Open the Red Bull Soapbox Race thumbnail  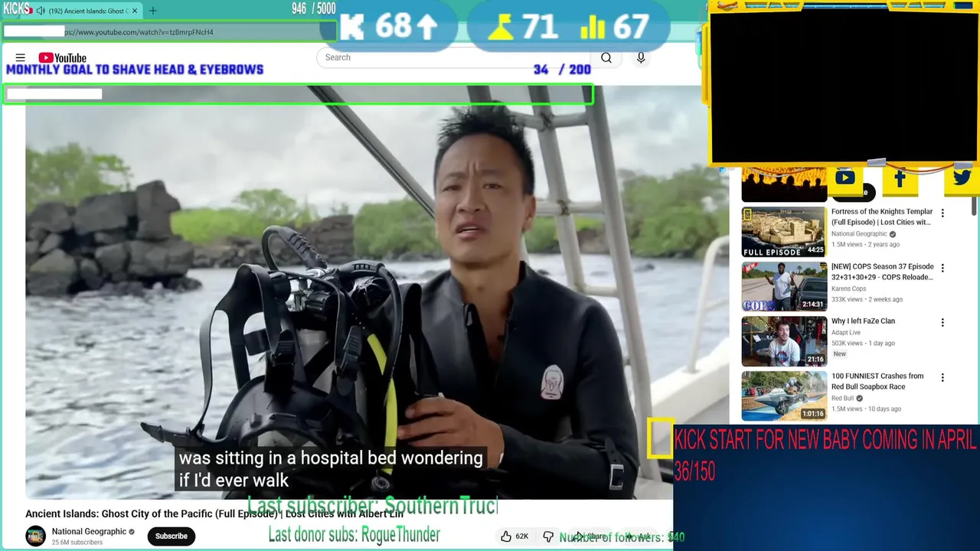[784, 396]
